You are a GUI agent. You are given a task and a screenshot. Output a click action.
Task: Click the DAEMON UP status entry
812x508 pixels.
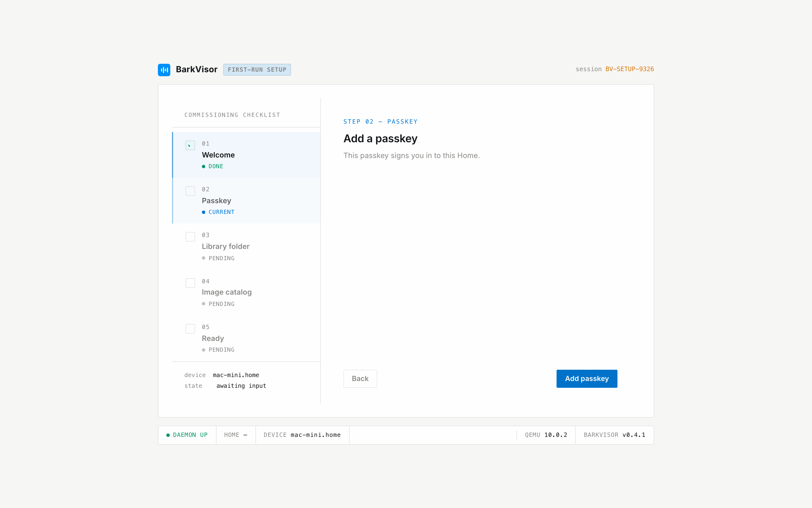click(187, 435)
